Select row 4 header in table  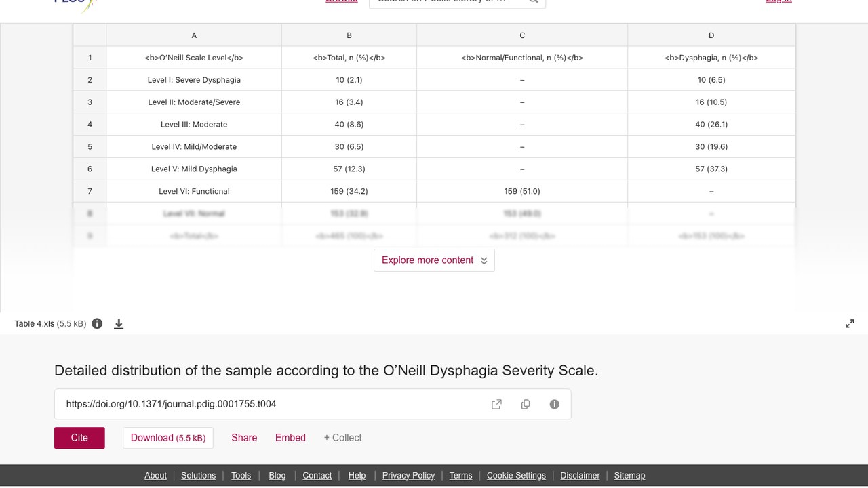coord(90,125)
